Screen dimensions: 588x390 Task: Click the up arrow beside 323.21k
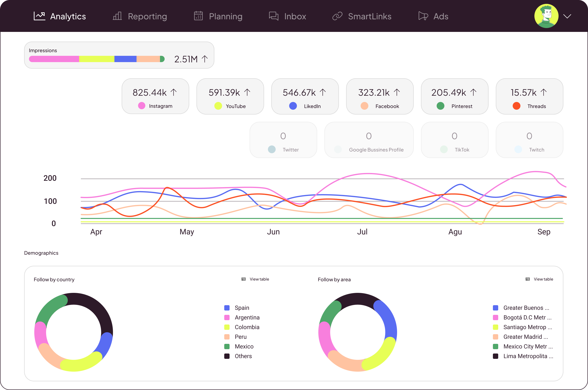click(397, 92)
